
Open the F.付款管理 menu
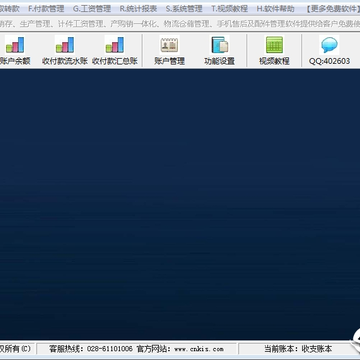[46, 9]
